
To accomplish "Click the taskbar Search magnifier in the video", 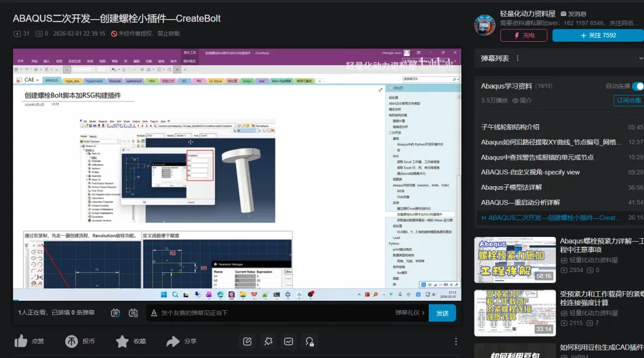I will click(x=175, y=294).
